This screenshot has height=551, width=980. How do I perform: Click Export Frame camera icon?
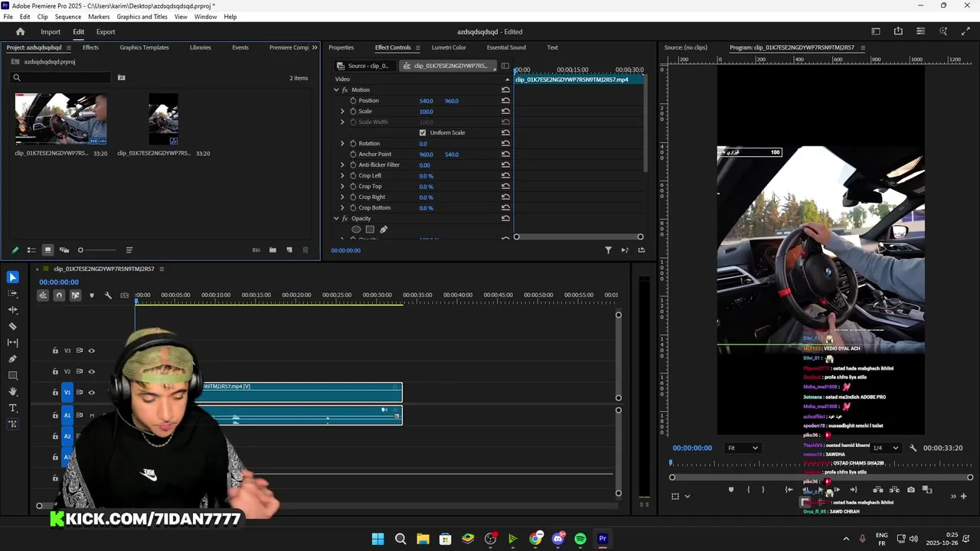click(910, 490)
